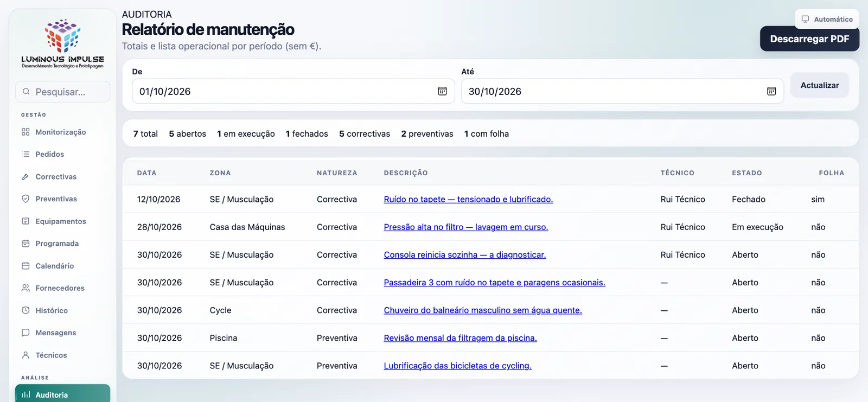Click the Calendário icon in sidebar
Viewport: 868px width, 402px height.
[25, 266]
